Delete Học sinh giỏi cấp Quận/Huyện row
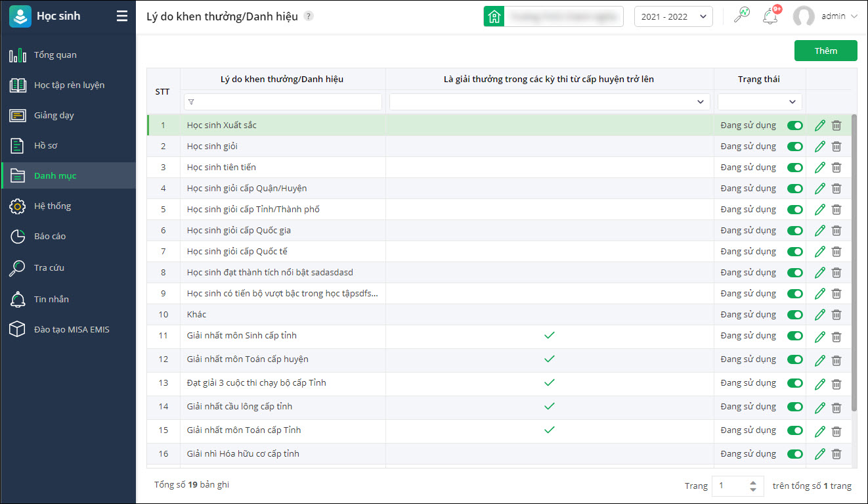Screen dimensions: 868x504 [x=836, y=189]
